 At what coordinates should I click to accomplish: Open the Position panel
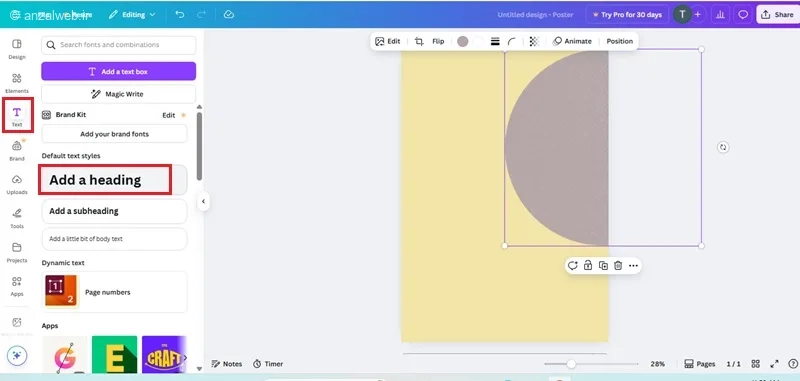point(619,41)
